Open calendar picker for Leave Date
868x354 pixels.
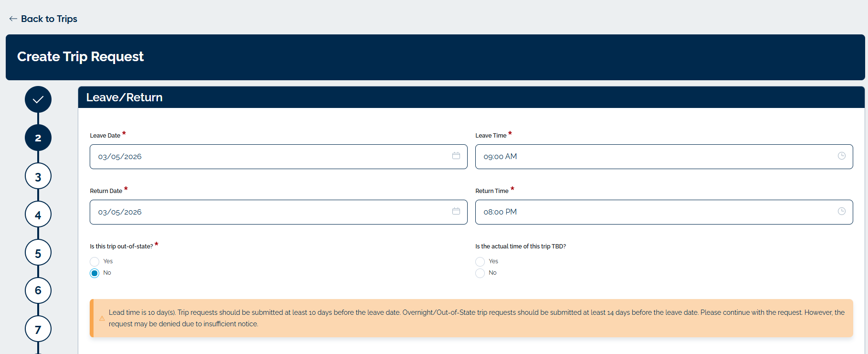pos(456,156)
